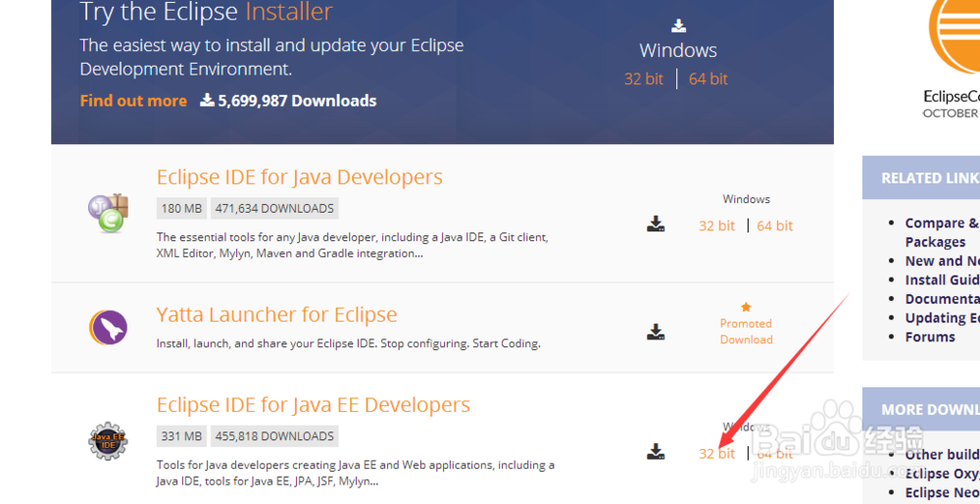Click the Java Developers package icon
The image size is (980, 504).
pos(108,213)
